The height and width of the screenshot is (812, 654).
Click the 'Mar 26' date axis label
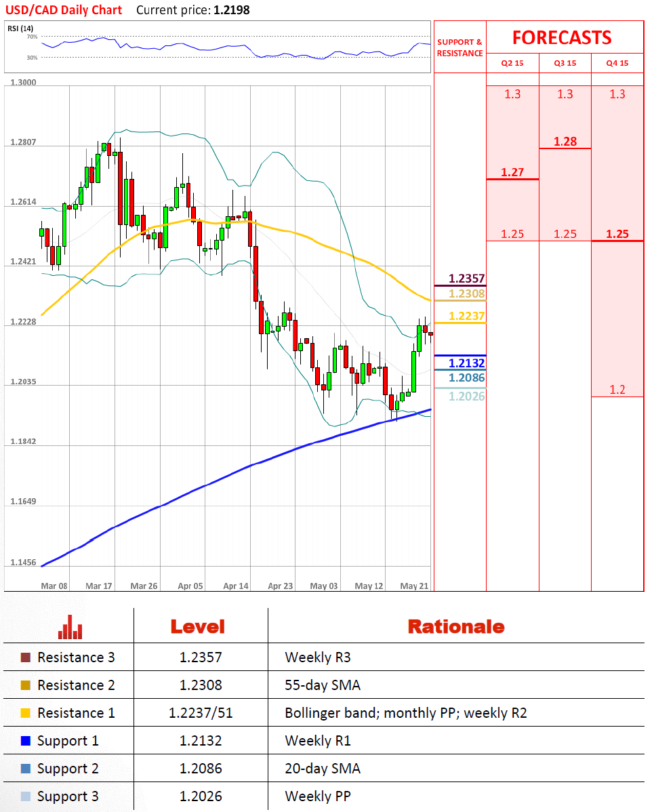[x=144, y=586]
